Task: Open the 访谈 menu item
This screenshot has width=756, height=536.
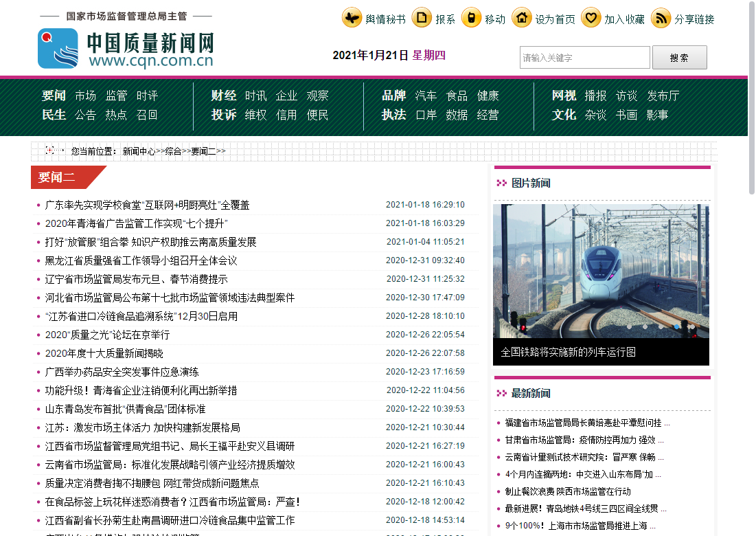Action: click(x=626, y=96)
